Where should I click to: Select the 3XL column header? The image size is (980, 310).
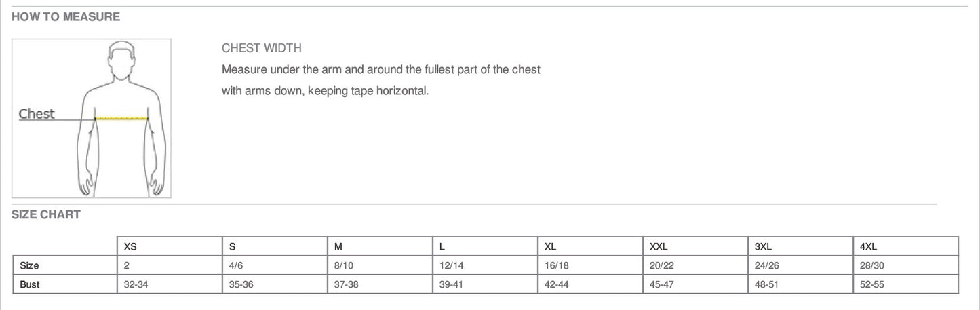(801, 246)
